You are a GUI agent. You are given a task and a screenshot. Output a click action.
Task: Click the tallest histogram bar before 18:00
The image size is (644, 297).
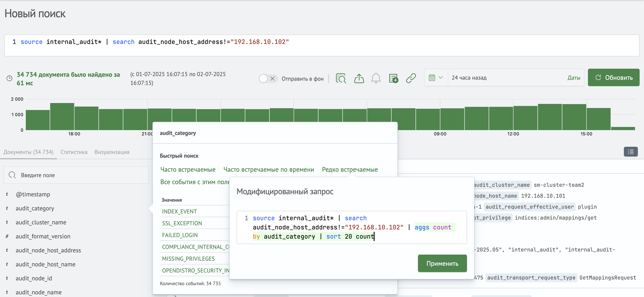pos(62,116)
